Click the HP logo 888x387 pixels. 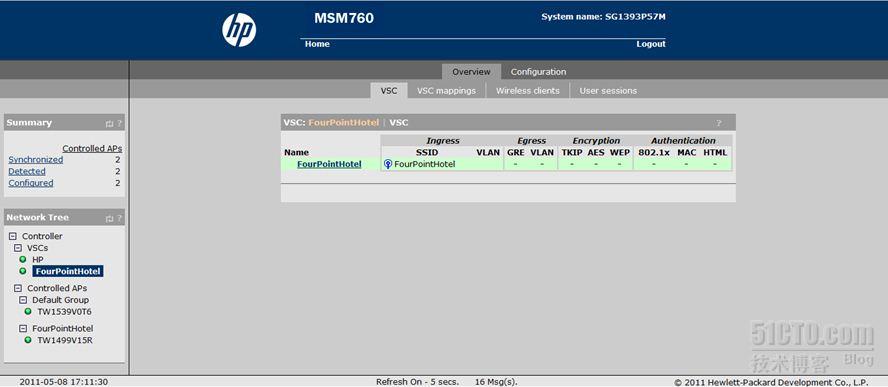coord(238,30)
